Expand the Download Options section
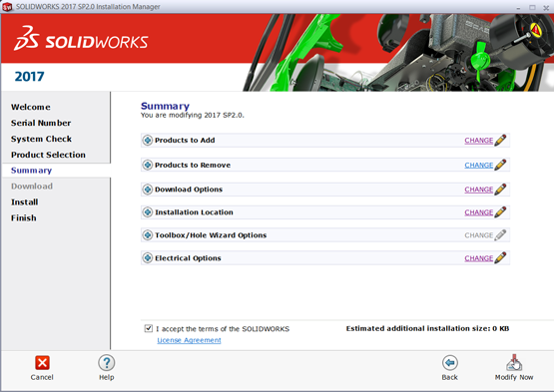Screen dimensions: 554x392 click(x=148, y=190)
